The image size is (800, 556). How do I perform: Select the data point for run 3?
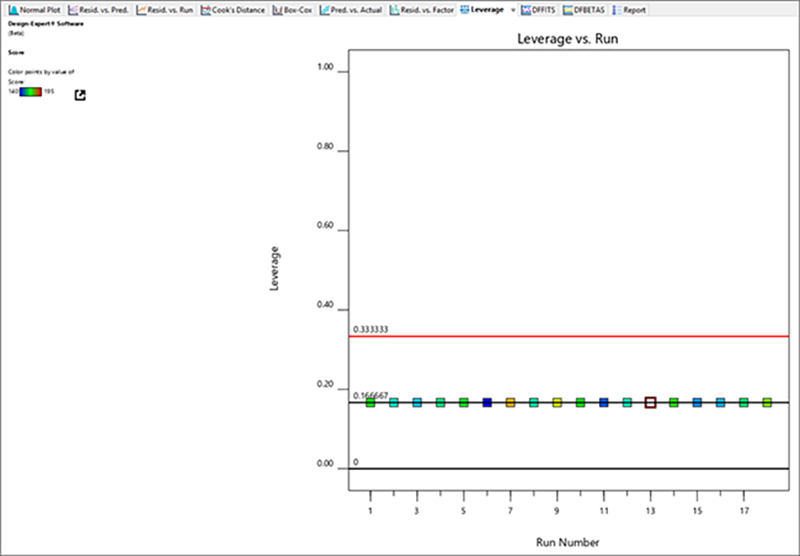point(417,402)
